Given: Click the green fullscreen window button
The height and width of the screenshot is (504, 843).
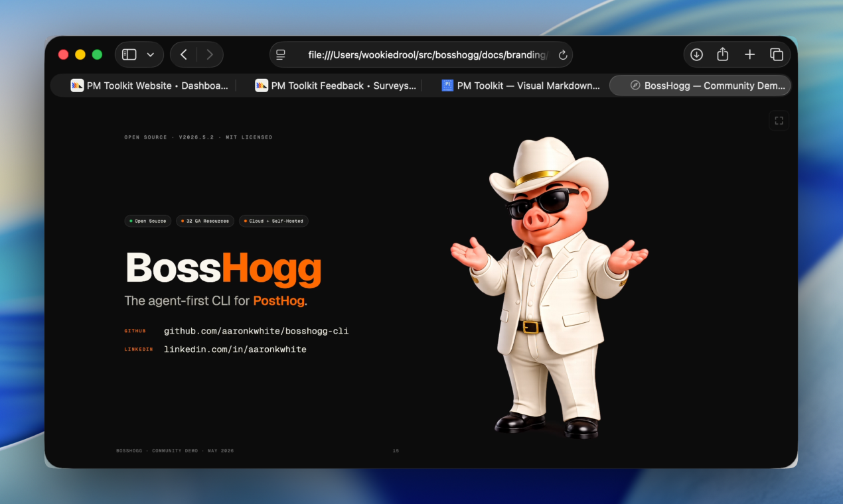Looking at the screenshot, I should [97, 54].
